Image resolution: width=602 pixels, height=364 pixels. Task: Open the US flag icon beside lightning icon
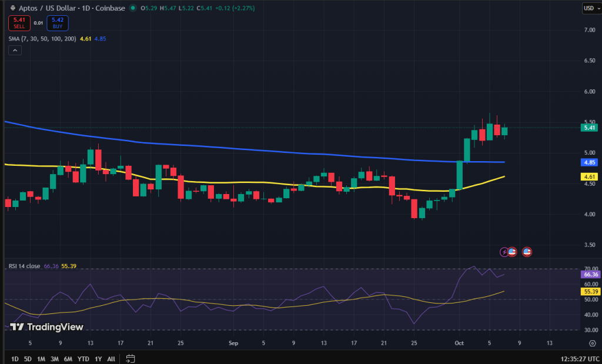click(x=512, y=252)
